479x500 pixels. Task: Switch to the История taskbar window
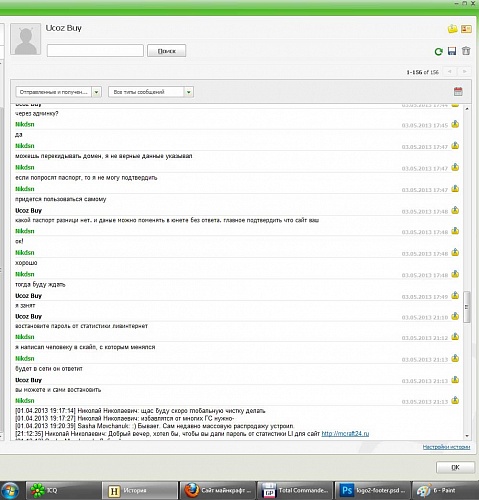click(140, 490)
